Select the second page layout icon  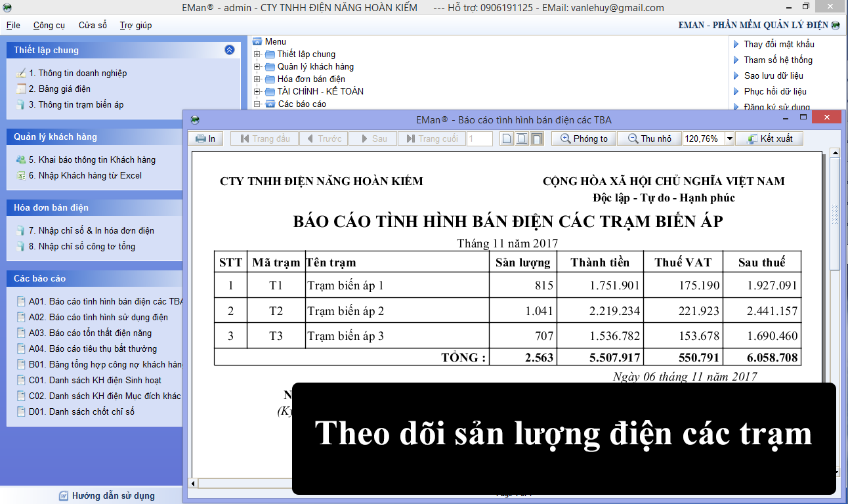click(522, 138)
